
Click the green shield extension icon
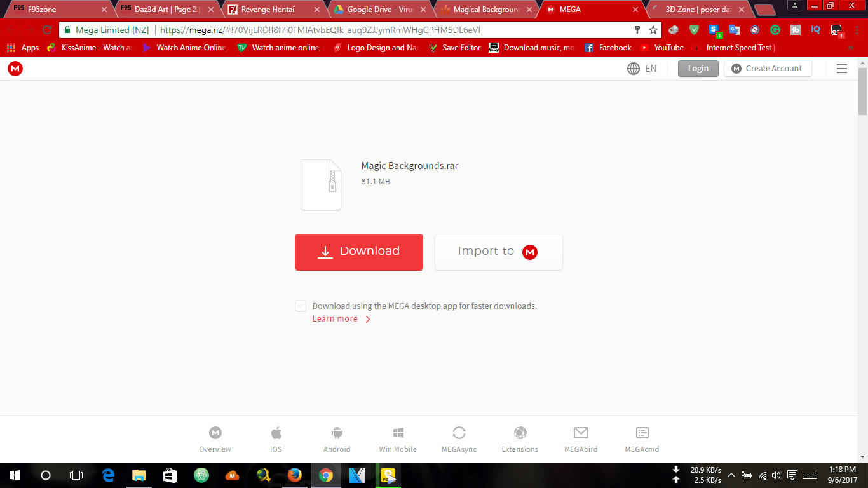[694, 30]
